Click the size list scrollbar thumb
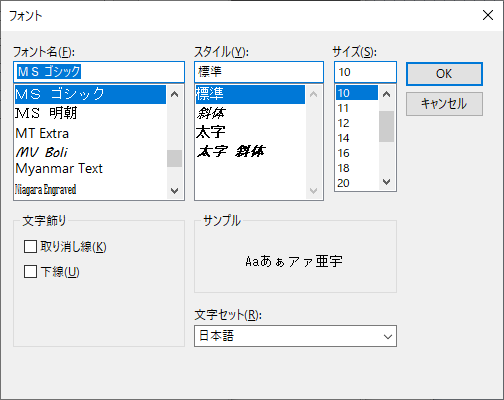 pos(387,126)
